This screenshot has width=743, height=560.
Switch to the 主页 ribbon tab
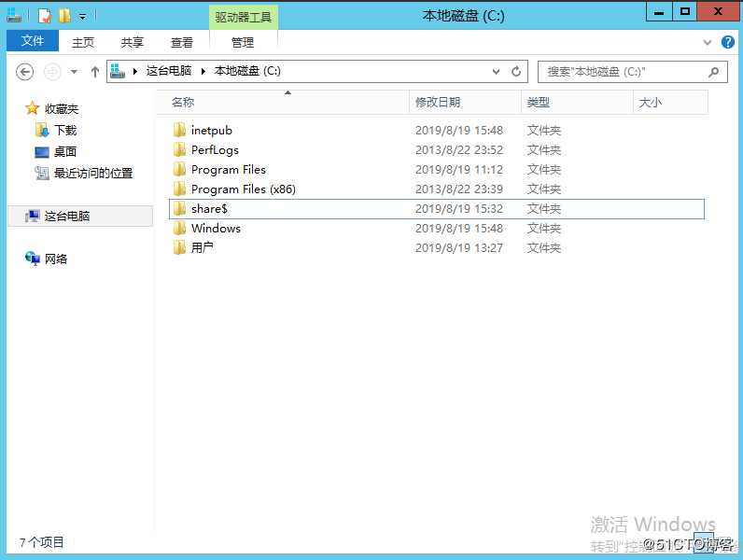(x=83, y=42)
